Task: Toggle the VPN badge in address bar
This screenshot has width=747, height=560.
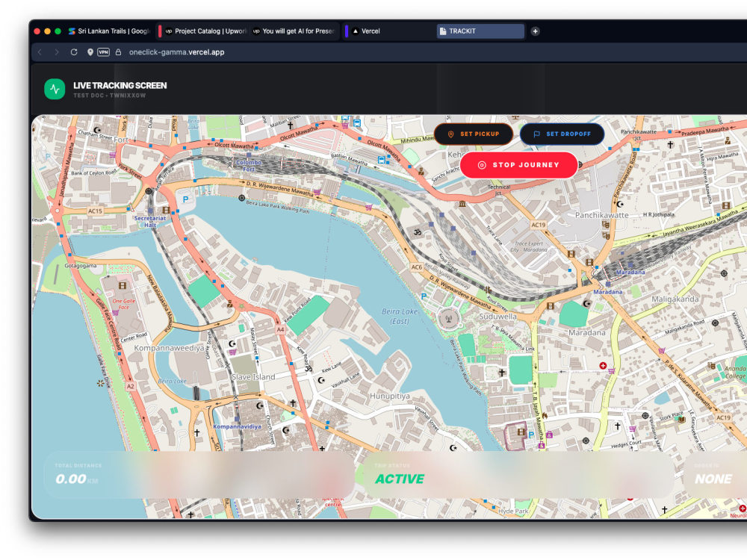Action: tap(103, 52)
